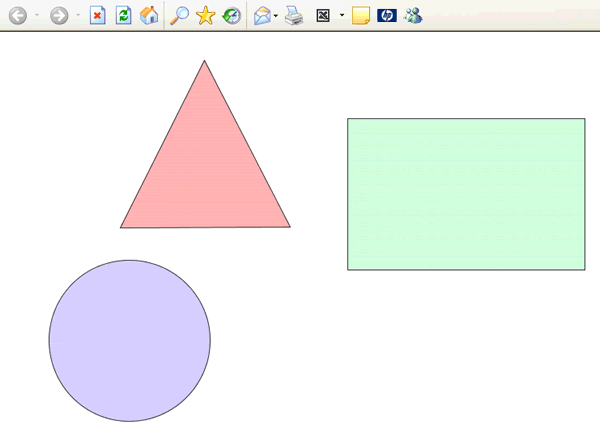This screenshot has width=600, height=438.
Task: Click the Edit page icon
Action: [x=323, y=15]
